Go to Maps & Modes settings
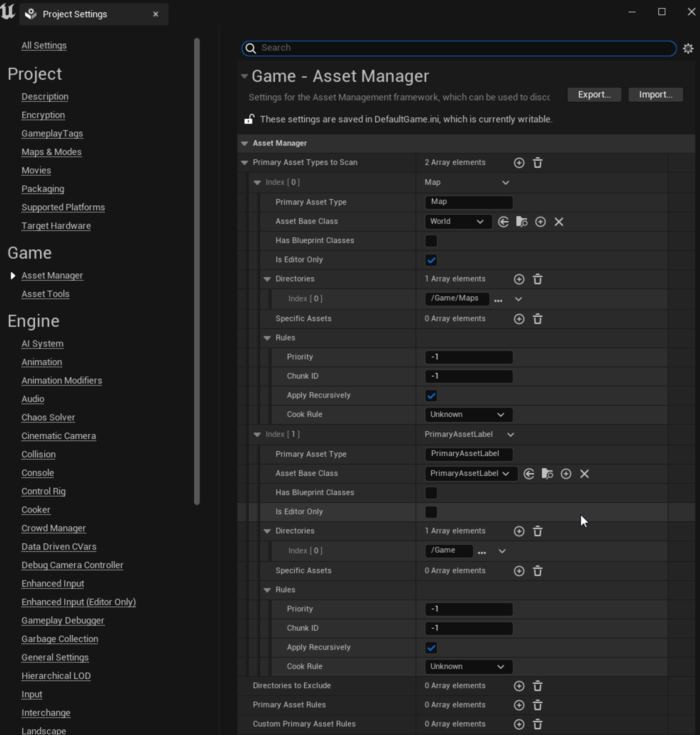This screenshot has height=735, width=700. tap(51, 152)
